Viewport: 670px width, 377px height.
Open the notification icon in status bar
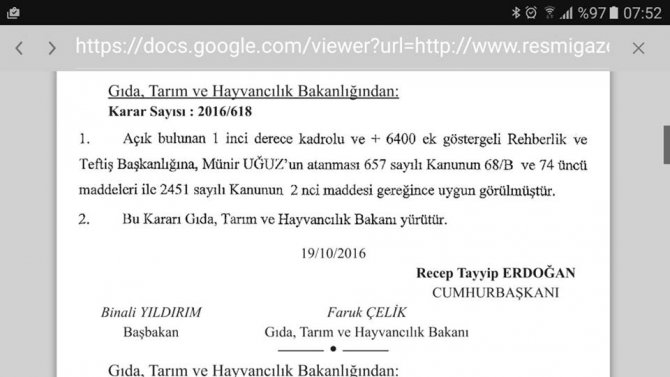pos(13,12)
